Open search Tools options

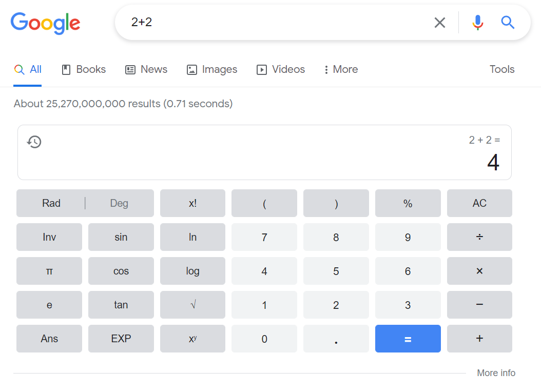point(501,69)
